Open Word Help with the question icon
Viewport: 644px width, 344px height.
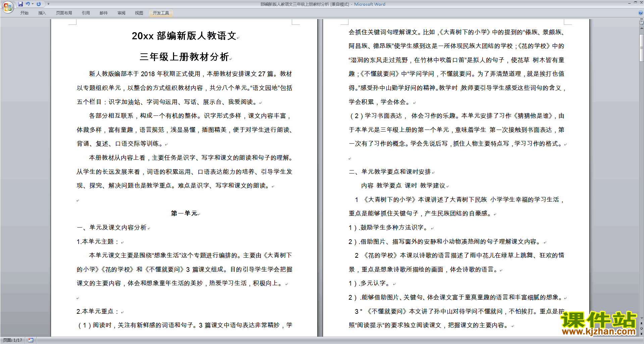641,13
